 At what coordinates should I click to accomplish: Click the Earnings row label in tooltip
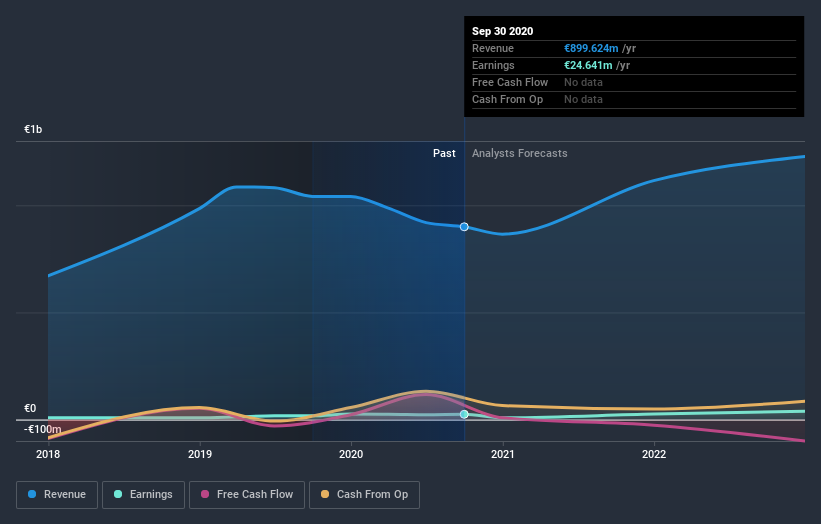pyautogui.click(x=493, y=65)
